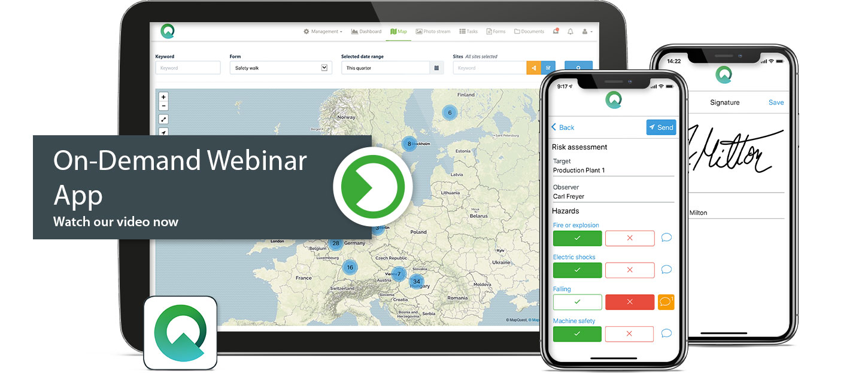Click the notifications bell icon
This screenshot has width=868, height=374.
(x=570, y=32)
